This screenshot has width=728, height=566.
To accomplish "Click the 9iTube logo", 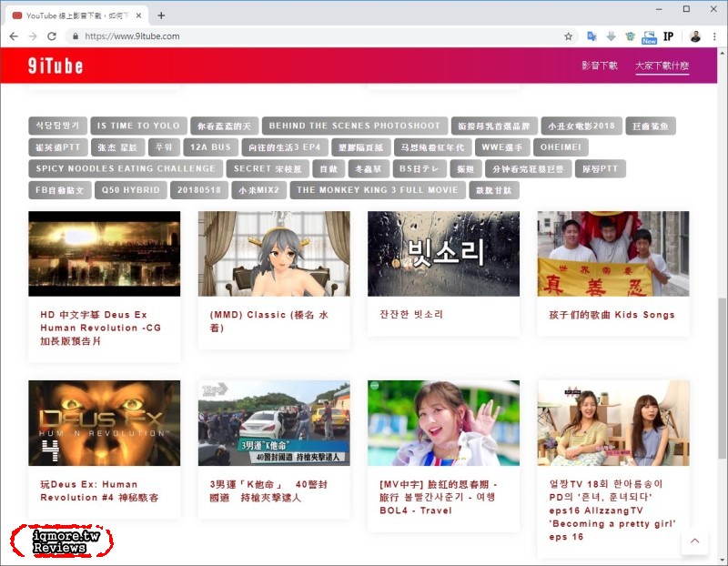I will pos(55,66).
